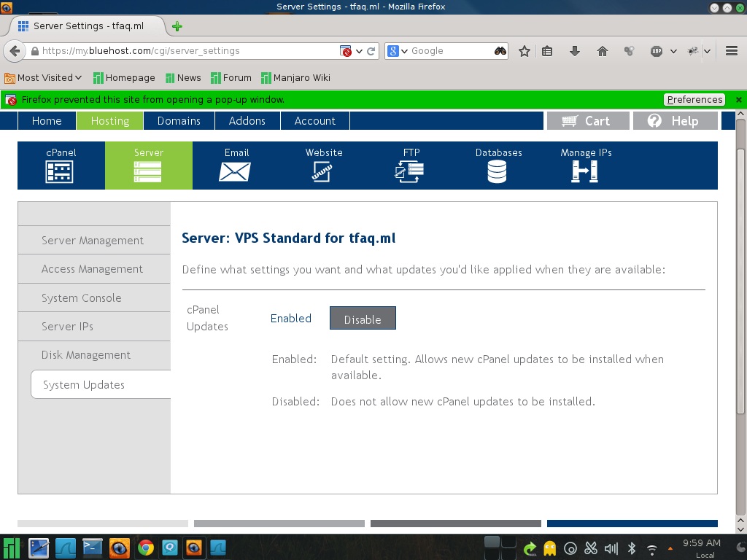
Task: Switch to the Domains tab
Action: coord(179,121)
